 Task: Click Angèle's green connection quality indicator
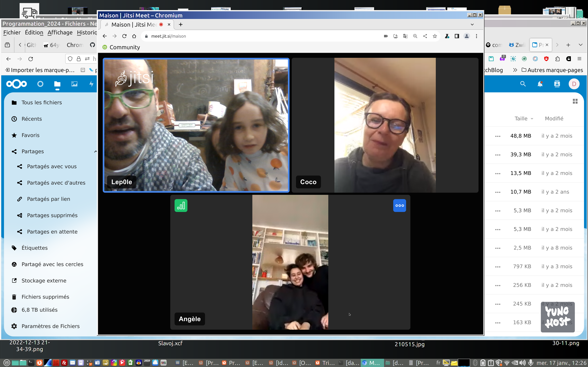click(x=181, y=206)
